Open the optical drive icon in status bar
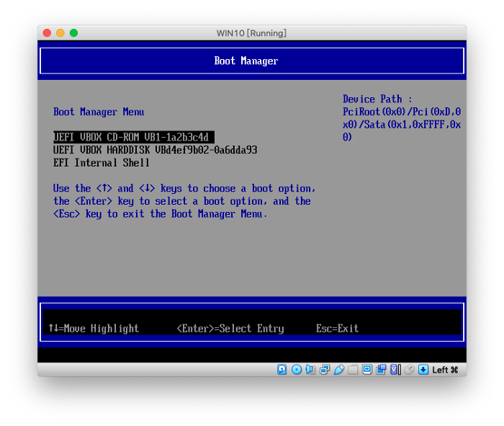Viewport: 504px width, 426px height. (297, 370)
